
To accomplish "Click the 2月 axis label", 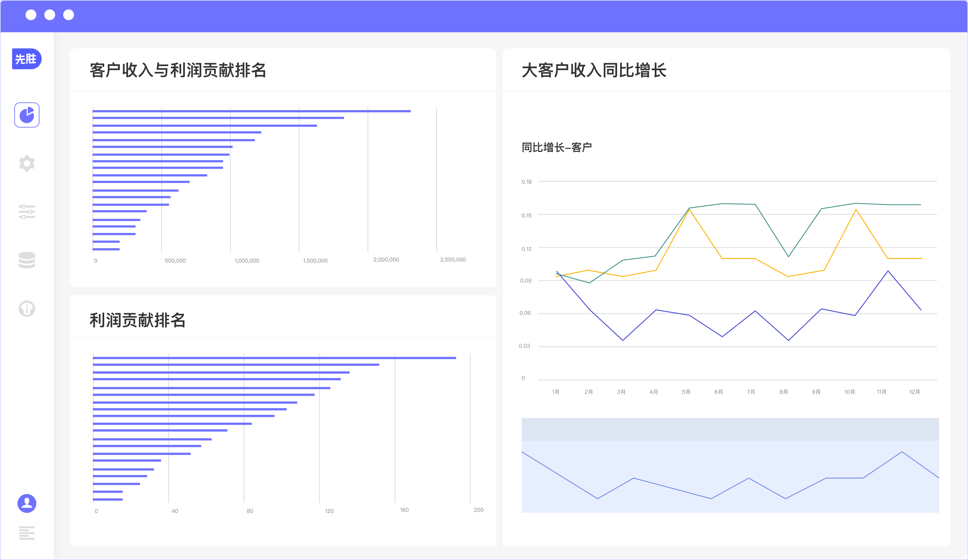I will pos(589,392).
